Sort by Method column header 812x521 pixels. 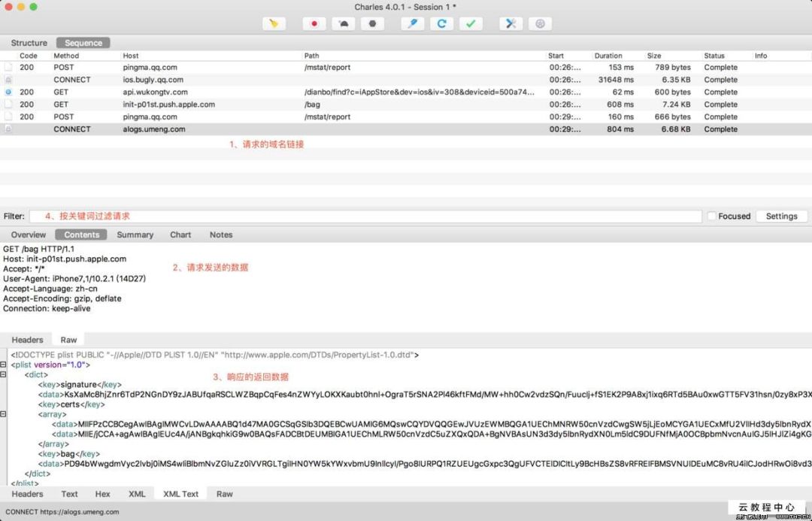(x=66, y=56)
